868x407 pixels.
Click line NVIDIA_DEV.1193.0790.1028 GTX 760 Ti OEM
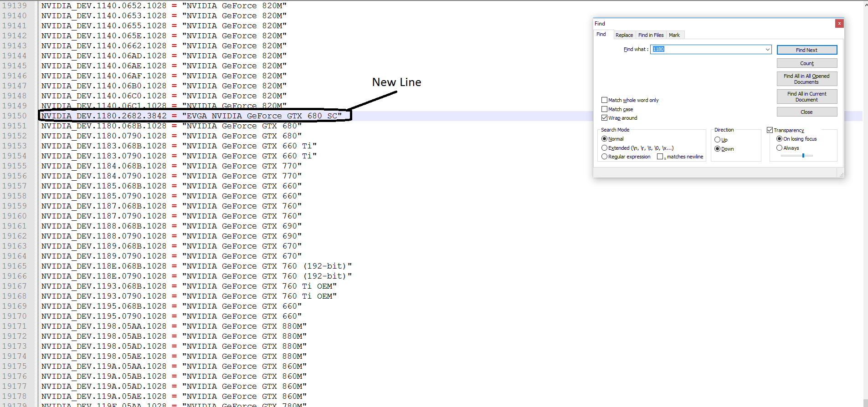click(189, 296)
